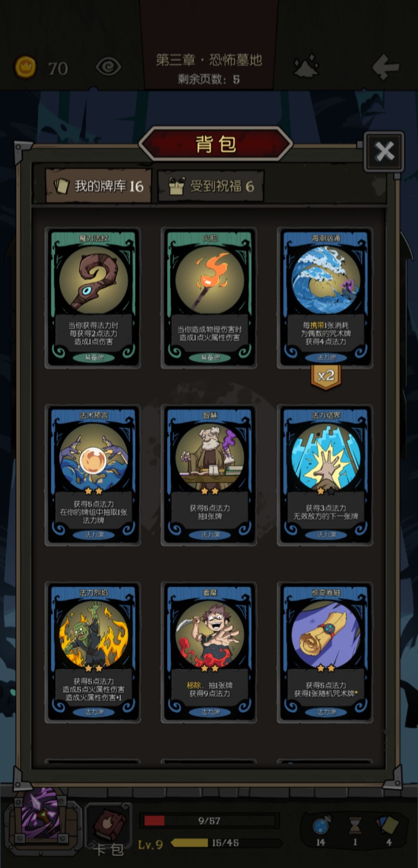
Task: Click the red health bar 9/57
Action: 209,820
